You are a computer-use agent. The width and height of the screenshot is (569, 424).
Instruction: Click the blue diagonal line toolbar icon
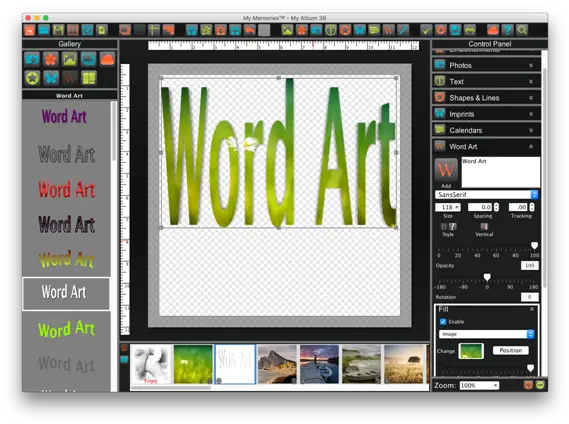point(403,30)
